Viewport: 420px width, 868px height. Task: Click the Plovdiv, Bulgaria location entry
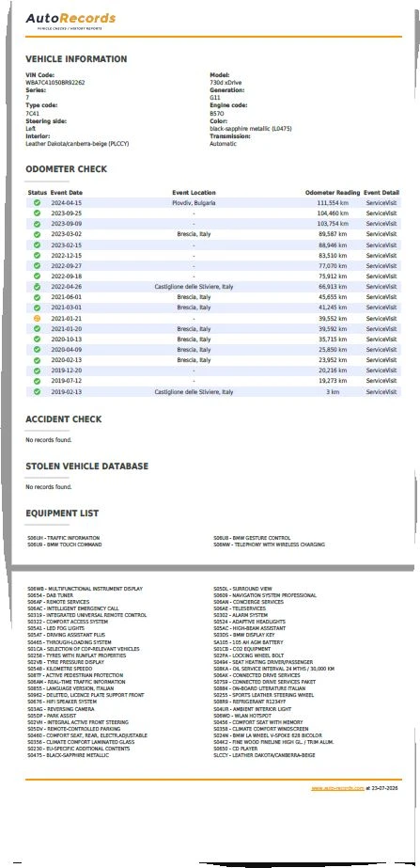pos(194,203)
